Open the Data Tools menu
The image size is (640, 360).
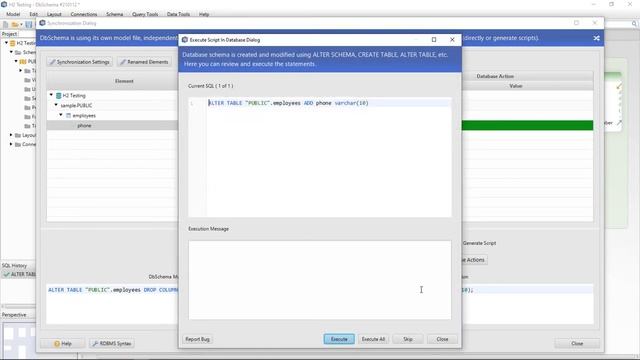point(178,14)
